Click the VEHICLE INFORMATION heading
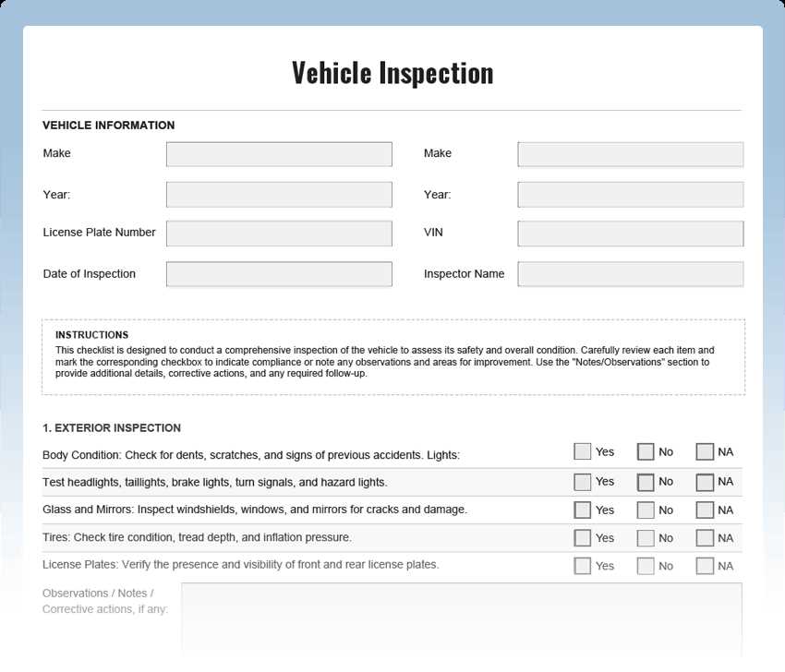The height and width of the screenshot is (672, 785). 109,126
